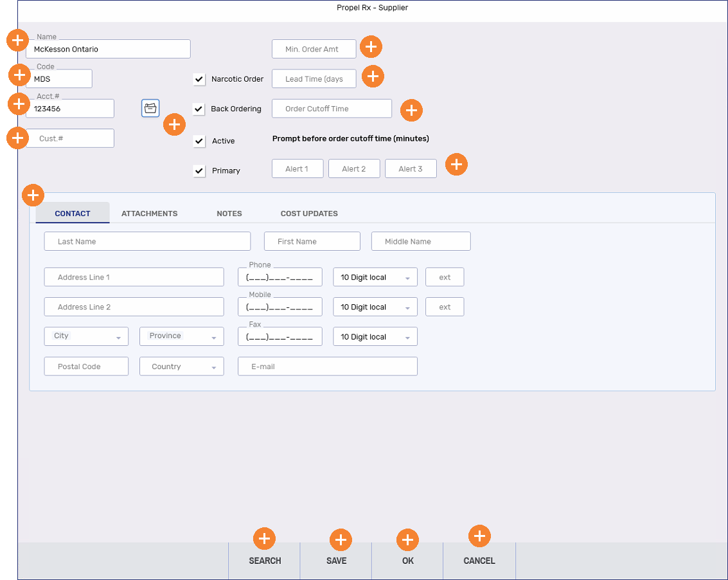This screenshot has width=728, height=580.
Task: Switch to the Attachments tab
Action: click(149, 213)
